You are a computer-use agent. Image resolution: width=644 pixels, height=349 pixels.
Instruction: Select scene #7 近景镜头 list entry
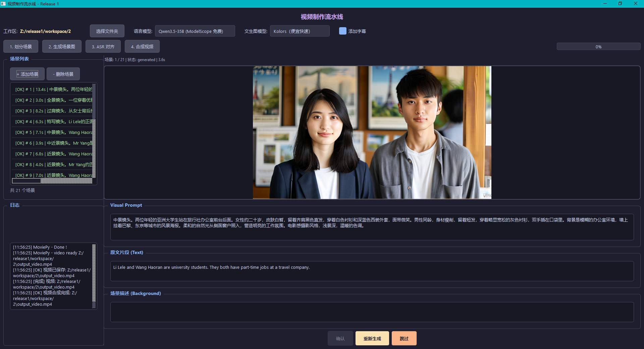(x=54, y=154)
